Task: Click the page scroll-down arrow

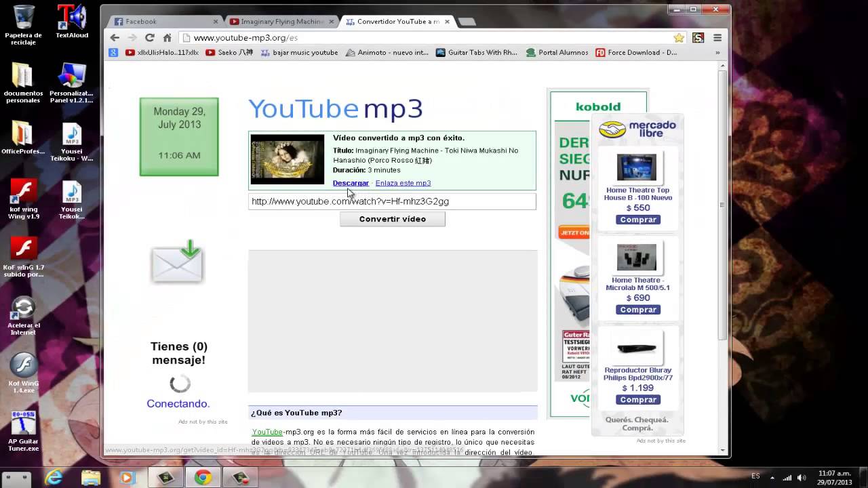Action: pos(723,451)
